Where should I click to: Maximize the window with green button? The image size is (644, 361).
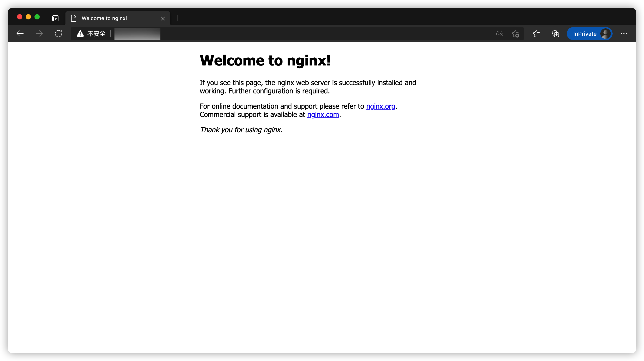coord(37,17)
